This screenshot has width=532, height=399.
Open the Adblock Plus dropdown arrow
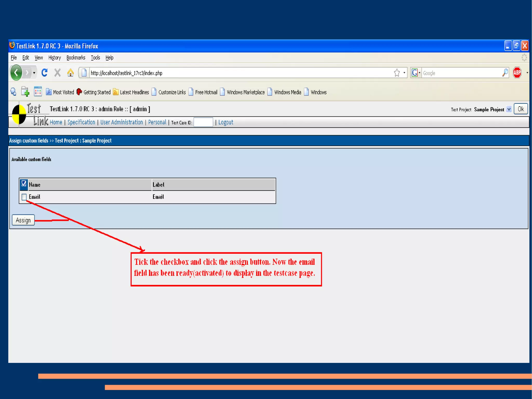coord(527,73)
